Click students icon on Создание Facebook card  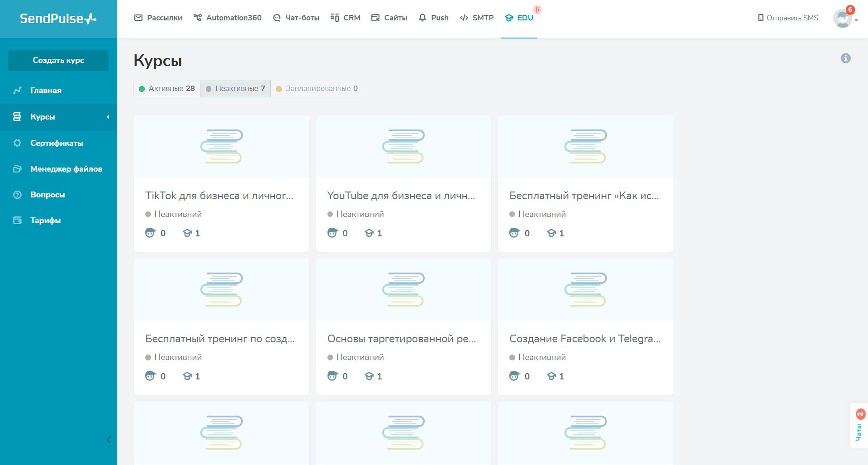point(514,376)
